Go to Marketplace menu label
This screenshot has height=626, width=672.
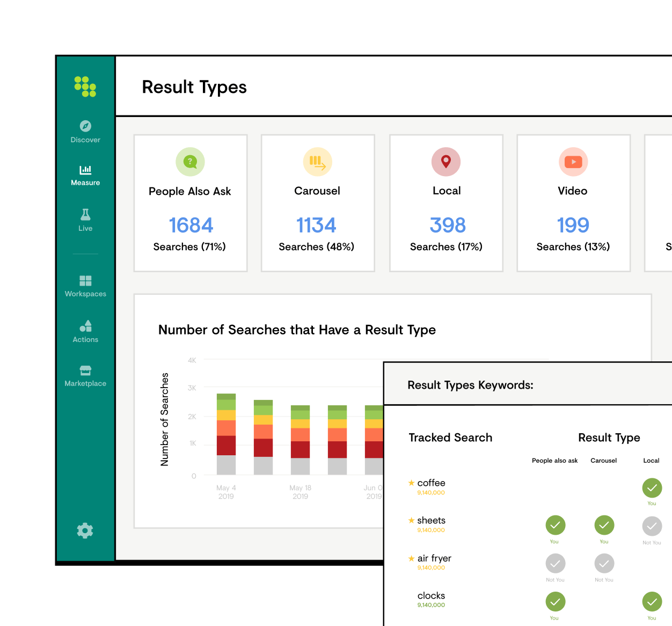[85, 384]
